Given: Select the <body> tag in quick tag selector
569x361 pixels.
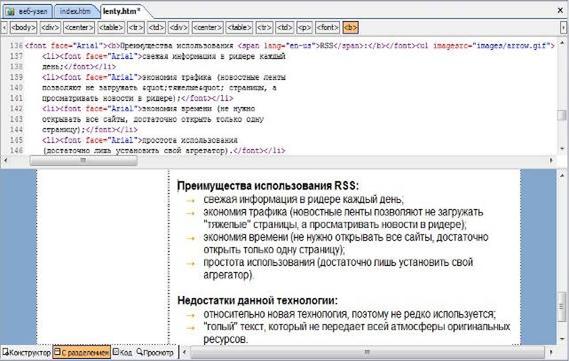Looking at the screenshot, I should tap(24, 28).
